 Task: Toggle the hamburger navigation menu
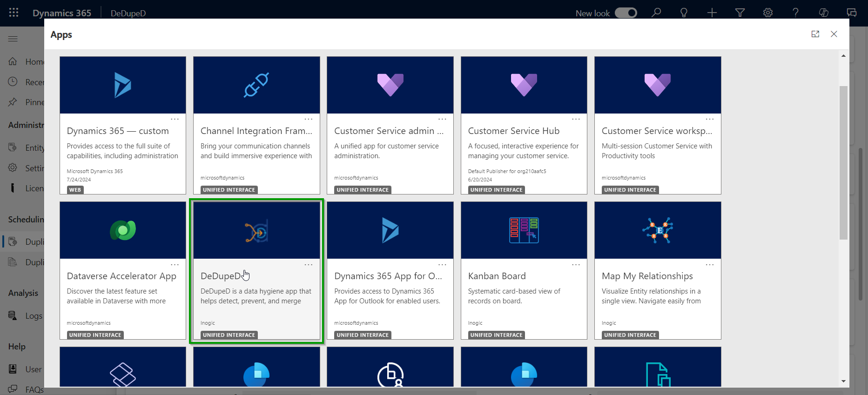[x=13, y=39]
